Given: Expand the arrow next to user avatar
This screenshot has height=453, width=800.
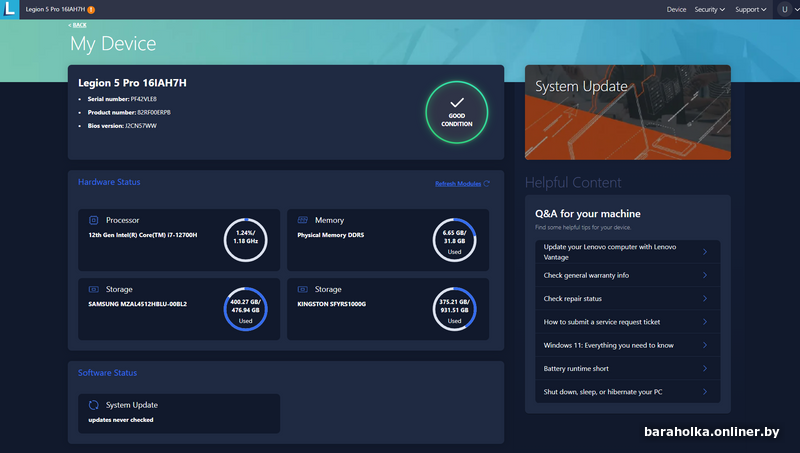Looking at the screenshot, I should 797,10.
